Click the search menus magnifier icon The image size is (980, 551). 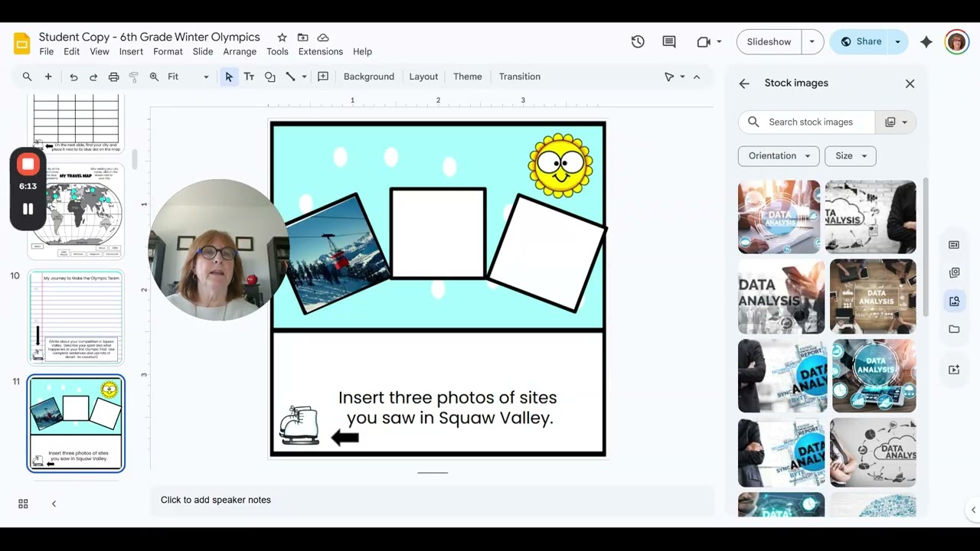27,77
